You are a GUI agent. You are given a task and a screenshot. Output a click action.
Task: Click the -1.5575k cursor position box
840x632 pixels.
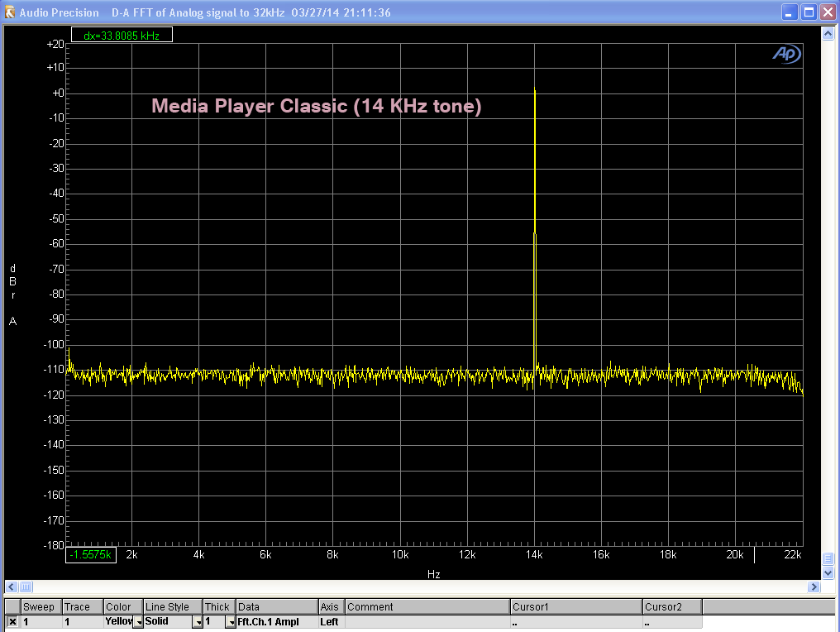coord(92,554)
